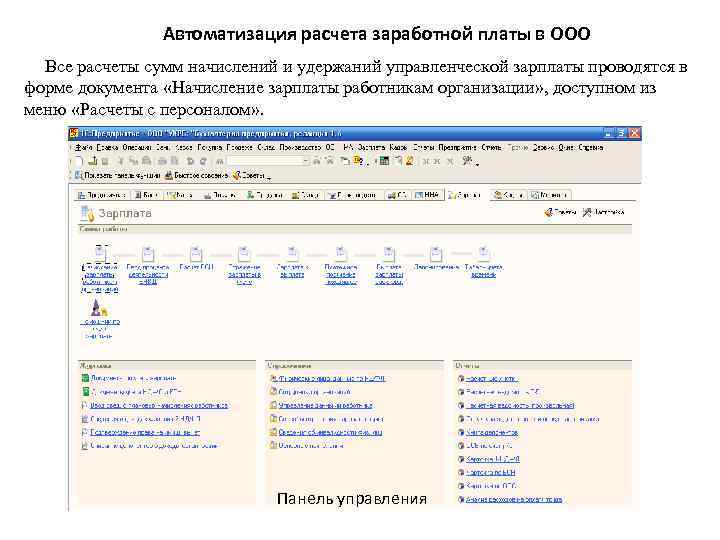Open Расчетная ведомость произвольная report link
Screen dimensions: 720x540
coord(520,405)
